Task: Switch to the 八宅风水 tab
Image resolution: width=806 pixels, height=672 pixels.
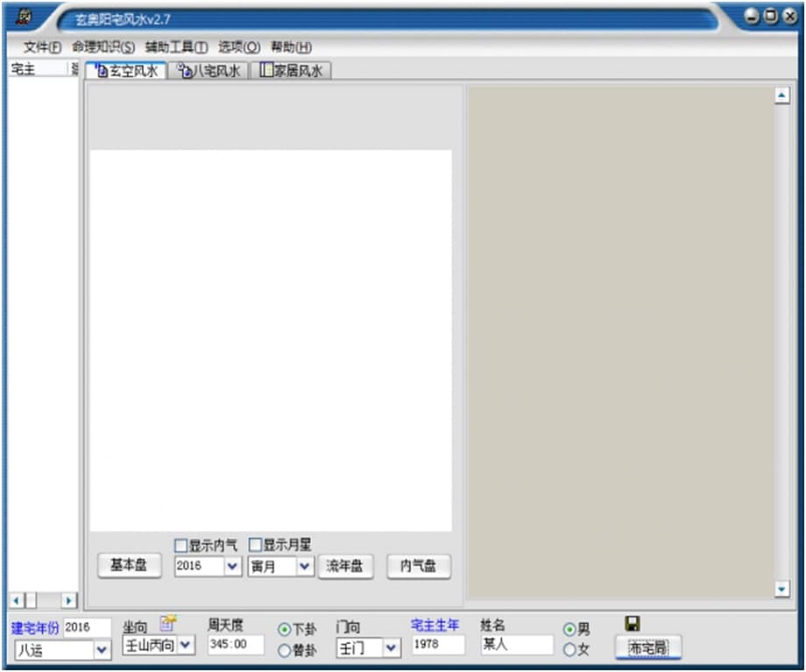Action: point(209,70)
